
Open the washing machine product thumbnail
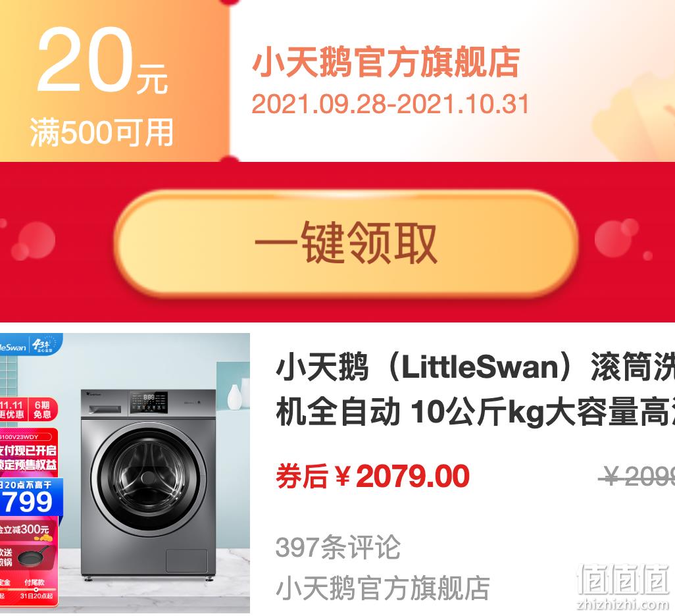[125, 473]
